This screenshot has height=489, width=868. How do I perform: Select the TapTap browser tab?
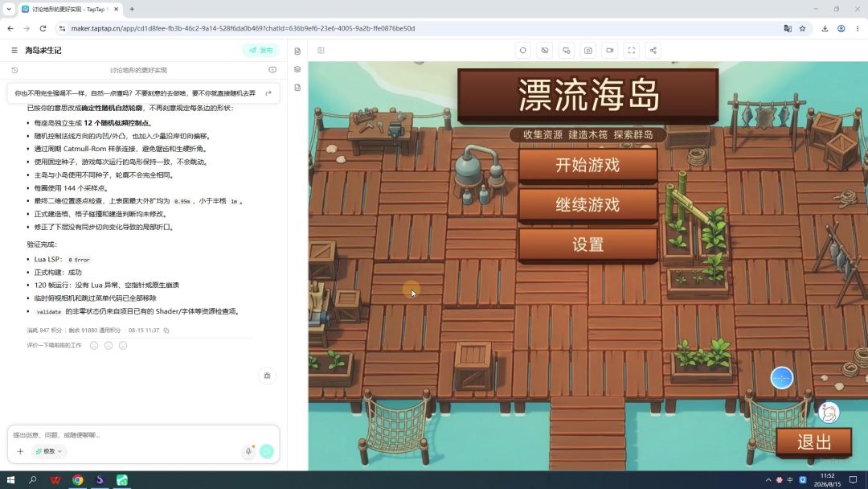pos(70,10)
